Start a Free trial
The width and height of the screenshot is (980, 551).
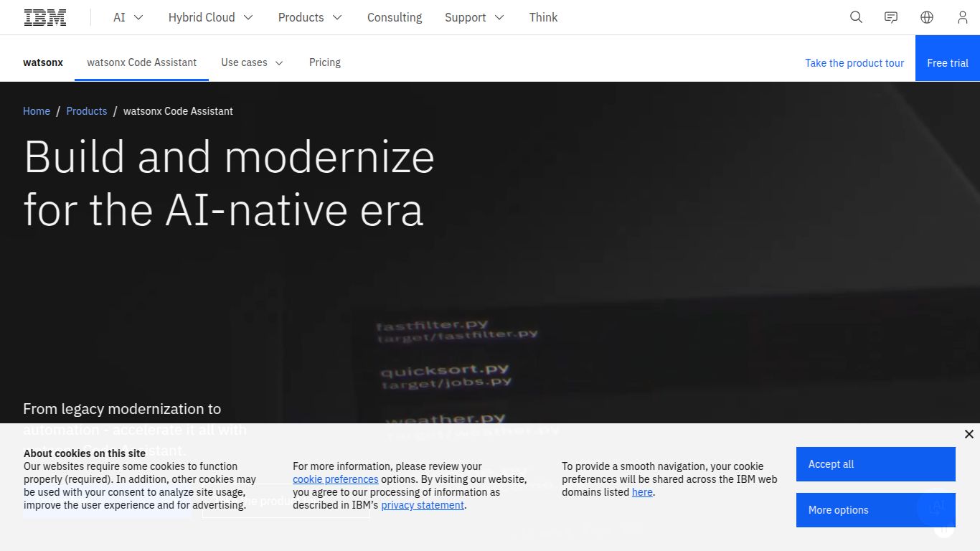click(947, 62)
